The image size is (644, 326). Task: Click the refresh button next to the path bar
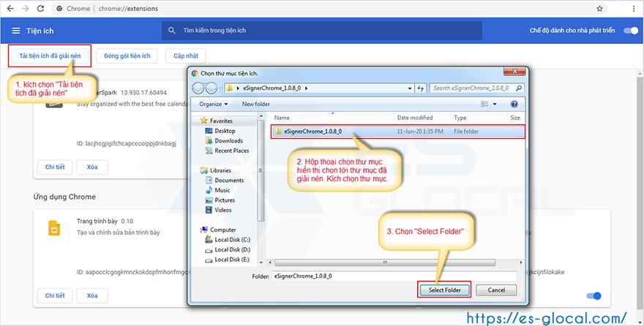pos(421,88)
